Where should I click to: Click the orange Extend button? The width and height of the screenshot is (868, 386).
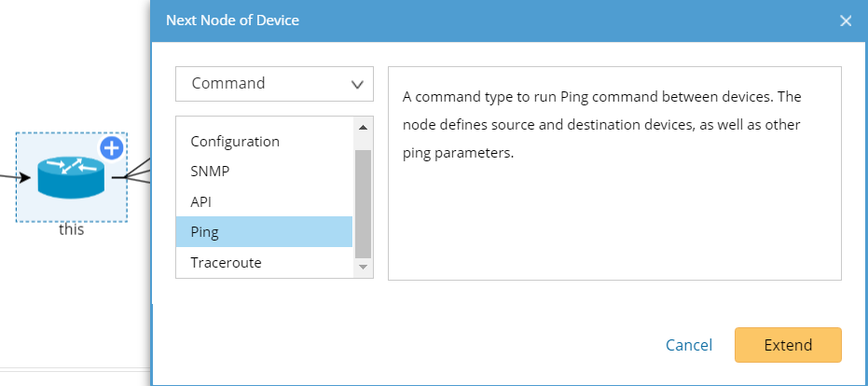point(788,345)
